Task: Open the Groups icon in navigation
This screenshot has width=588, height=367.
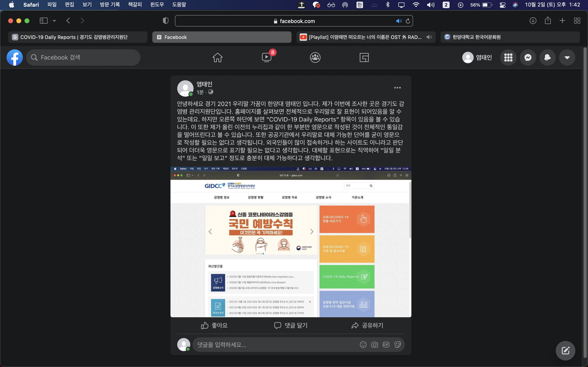Action: [x=315, y=57]
